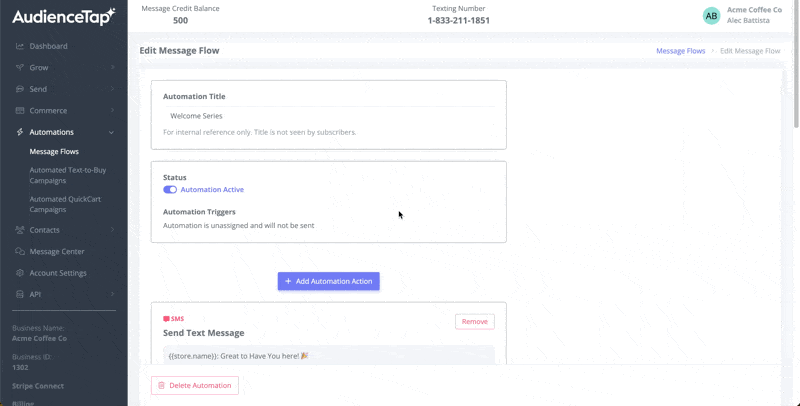
Task: Click the page vertical scrollbar
Action: 796,66
